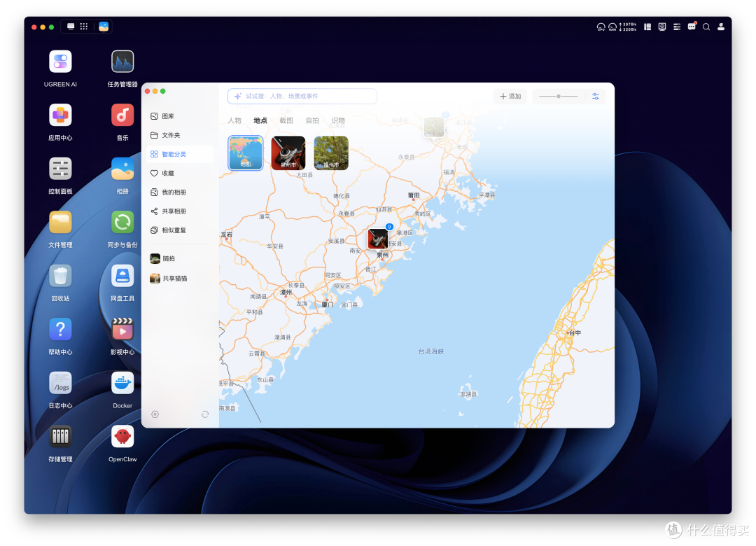
Task: Launch the OpenClaw desktop icon
Action: [x=122, y=437]
